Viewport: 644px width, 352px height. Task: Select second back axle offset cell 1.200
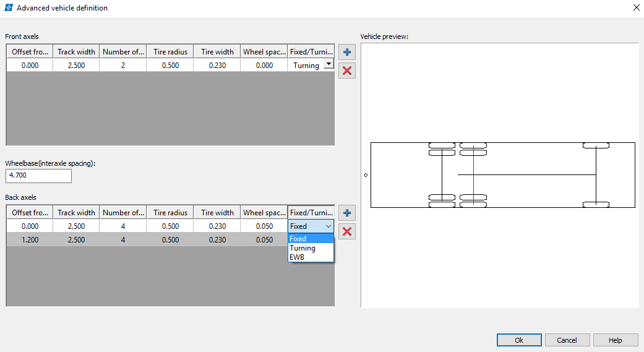(x=30, y=239)
